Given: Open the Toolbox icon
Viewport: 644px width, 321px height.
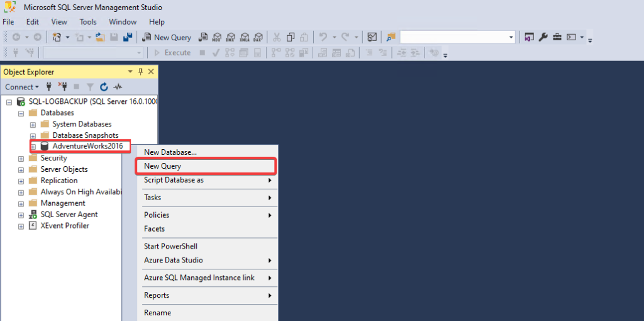Looking at the screenshot, I should 557,37.
